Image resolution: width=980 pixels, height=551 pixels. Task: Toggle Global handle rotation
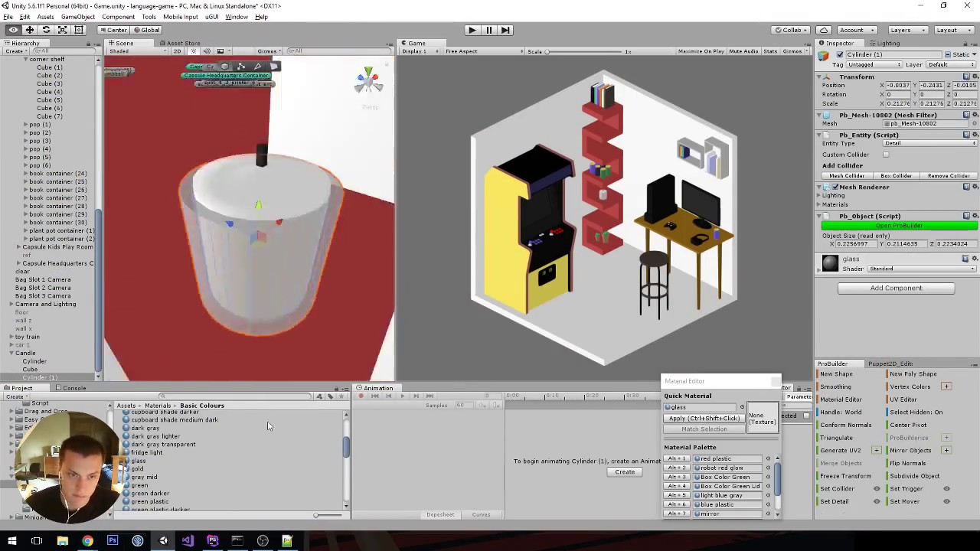146,30
